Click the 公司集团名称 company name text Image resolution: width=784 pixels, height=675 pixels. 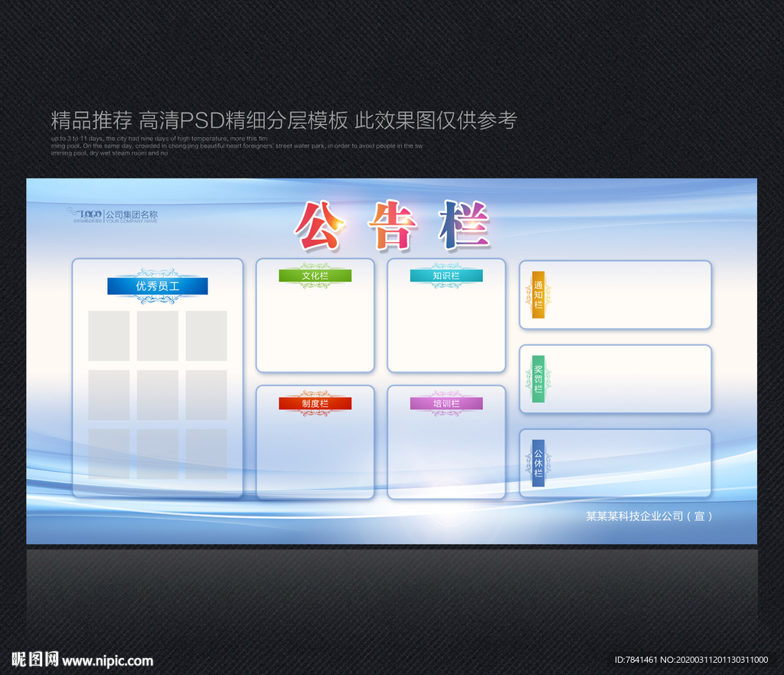132,215
